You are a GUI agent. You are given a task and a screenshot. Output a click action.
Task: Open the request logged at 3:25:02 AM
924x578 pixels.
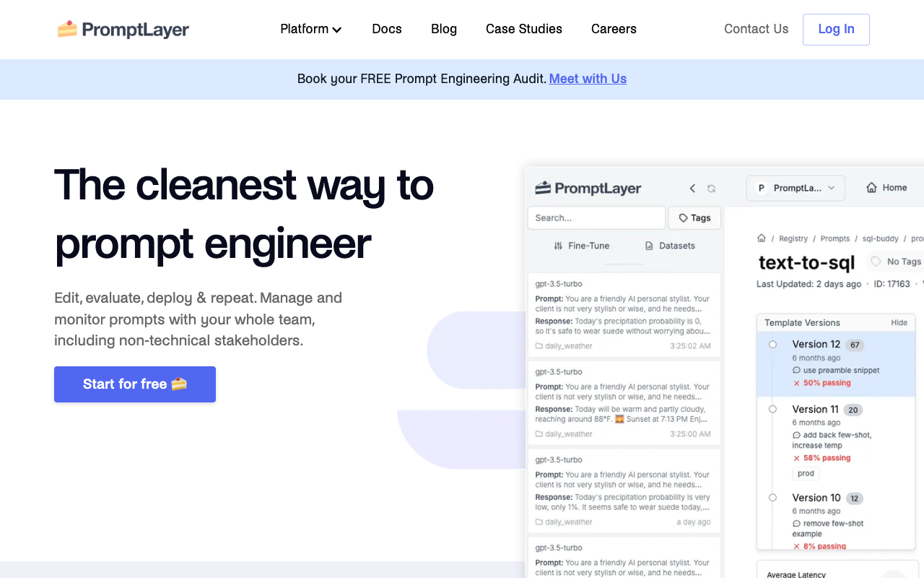[x=624, y=315]
